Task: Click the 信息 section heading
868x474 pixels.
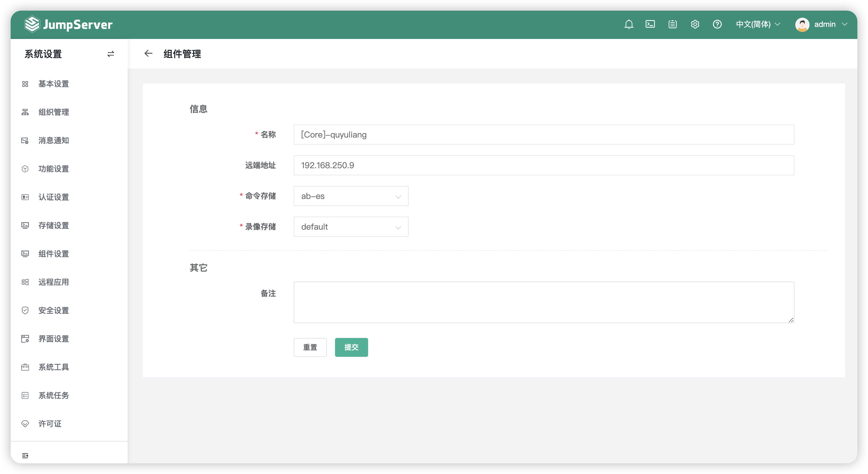Action: pyautogui.click(x=199, y=109)
